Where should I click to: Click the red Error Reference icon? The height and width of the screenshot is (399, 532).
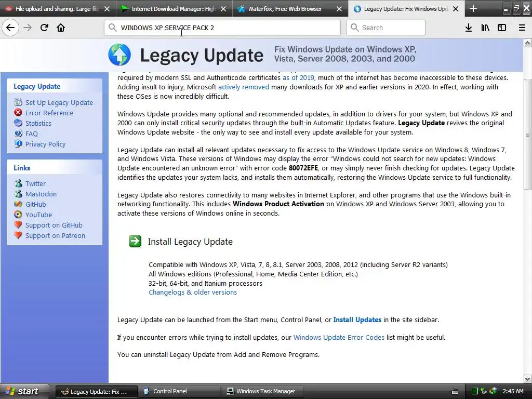pos(18,113)
